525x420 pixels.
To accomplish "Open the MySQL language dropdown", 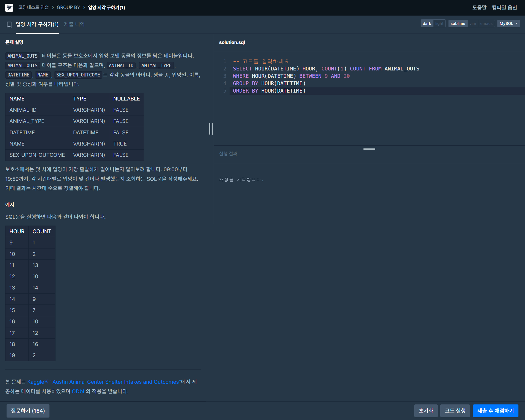I will (x=508, y=23).
